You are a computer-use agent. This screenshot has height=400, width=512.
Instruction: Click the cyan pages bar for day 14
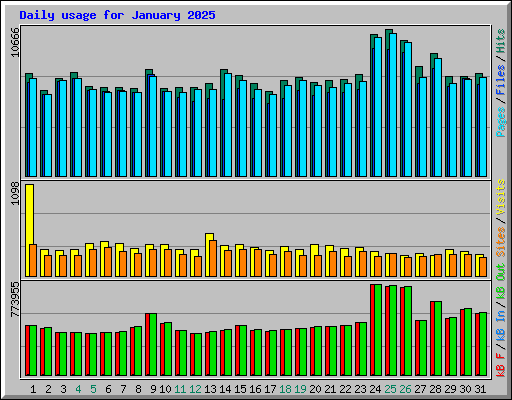coord(228,125)
